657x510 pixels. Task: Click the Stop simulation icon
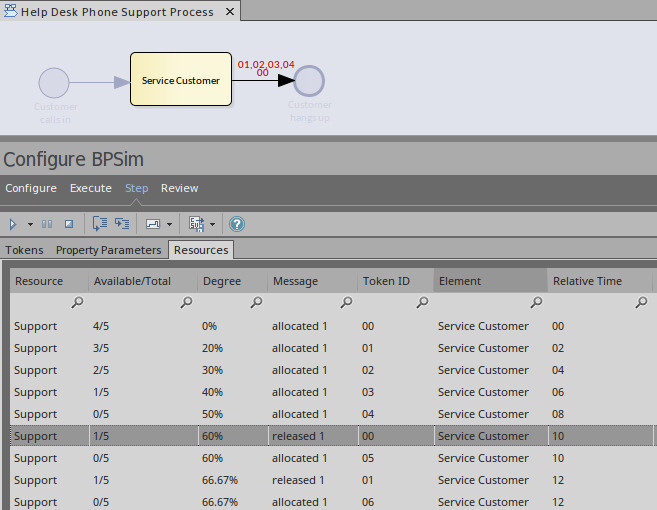[x=69, y=224]
